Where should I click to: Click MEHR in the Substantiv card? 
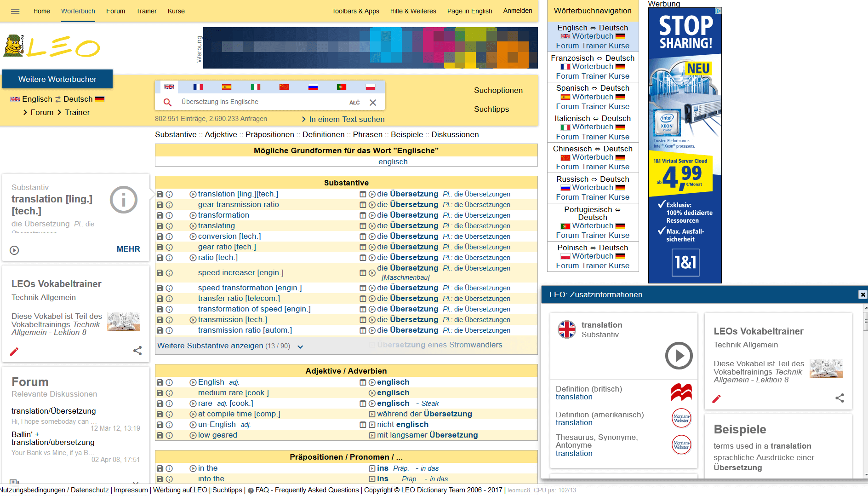pos(128,249)
